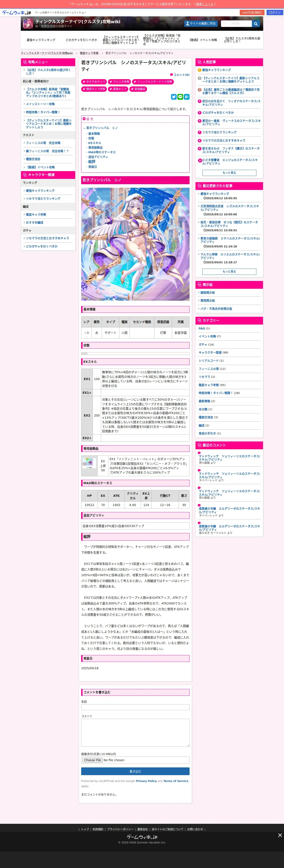Open プライバシーポリシー in footer
Screen dimensions: 284x868
point(120,829)
